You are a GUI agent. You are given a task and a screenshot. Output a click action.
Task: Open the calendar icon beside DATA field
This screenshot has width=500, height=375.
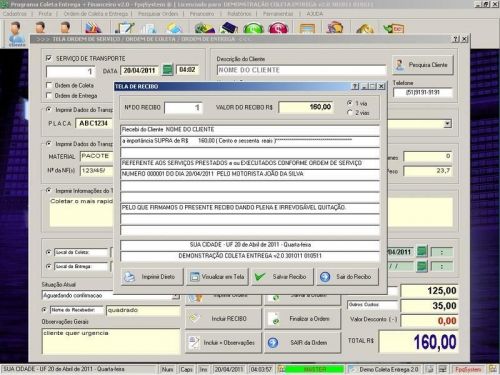tap(168, 70)
